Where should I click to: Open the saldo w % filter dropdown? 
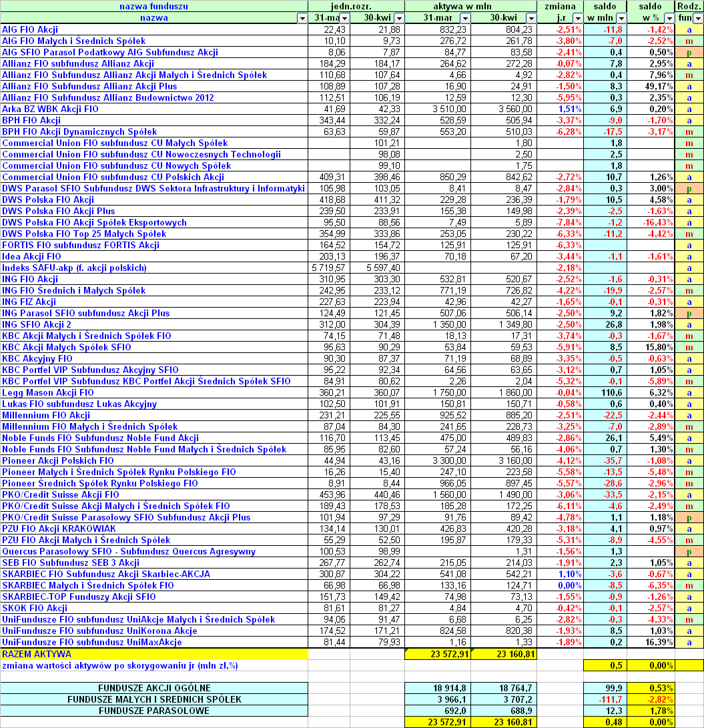tap(669, 18)
